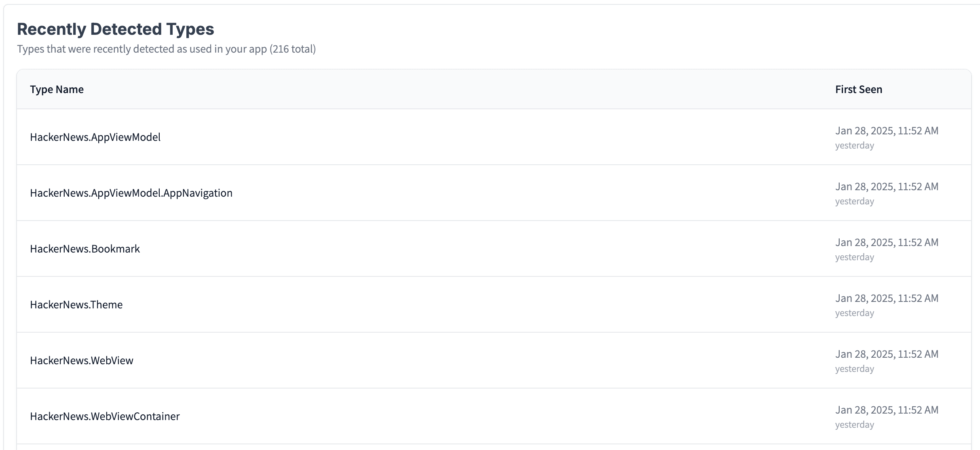Click the First Seen date for HackerNews.AppViewModel
This screenshot has width=980, height=450.
tap(887, 131)
